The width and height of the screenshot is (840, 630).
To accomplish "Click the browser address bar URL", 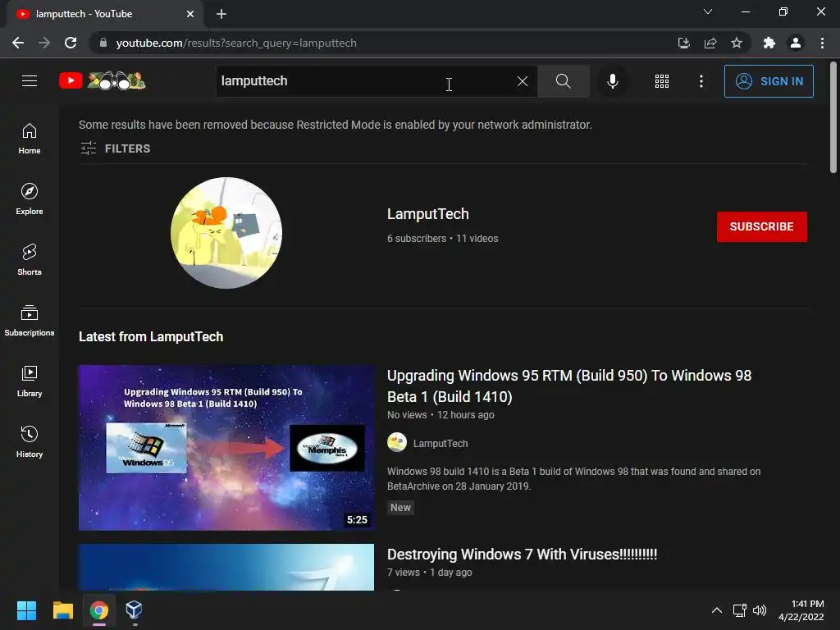I will [236, 43].
